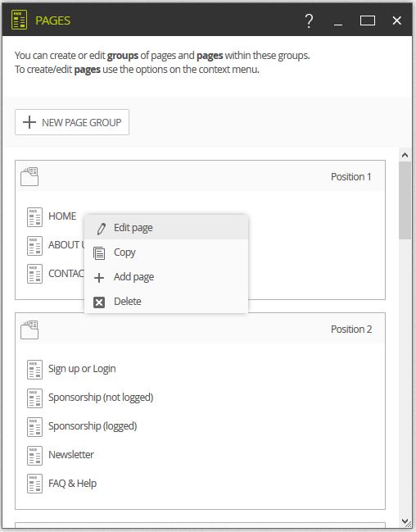
Task: Click the scrollbar down arrow
Action: coord(405,521)
